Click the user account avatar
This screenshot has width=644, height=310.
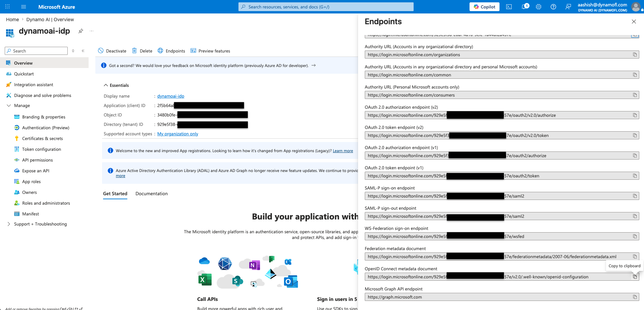(636, 7)
